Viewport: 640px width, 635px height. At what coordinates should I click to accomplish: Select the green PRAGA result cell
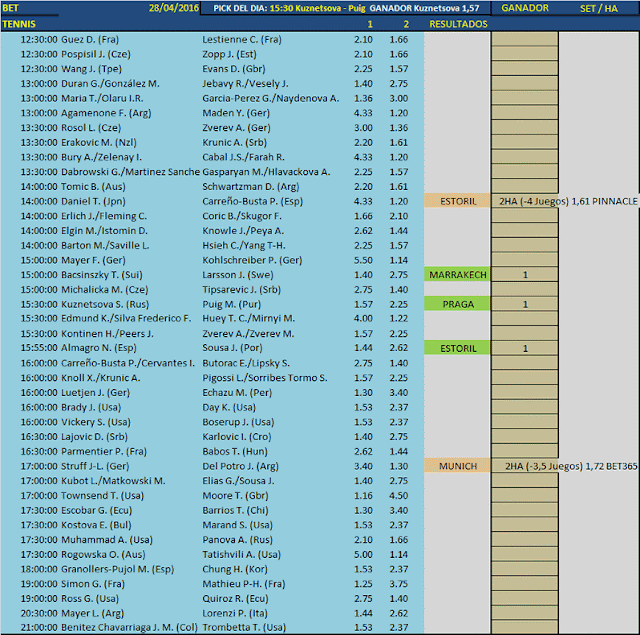(x=458, y=304)
